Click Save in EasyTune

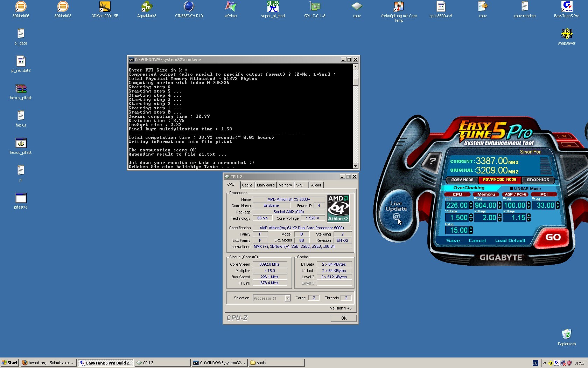tap(453, 240)
